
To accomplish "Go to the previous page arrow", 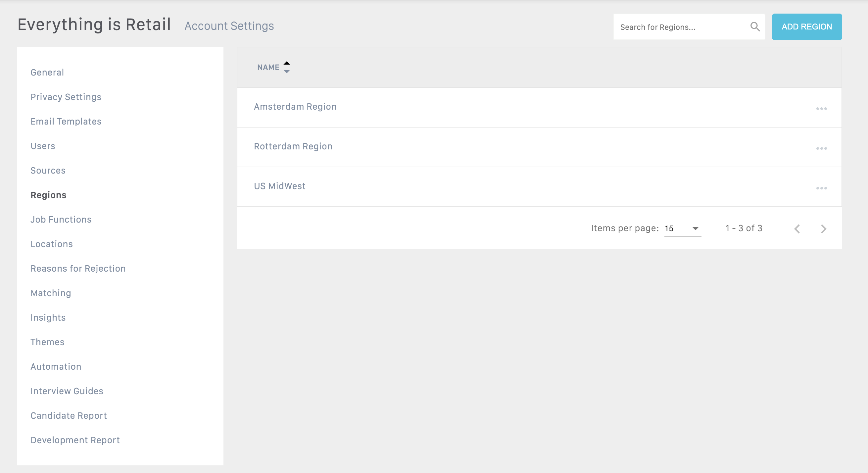I will coord(797,229).
